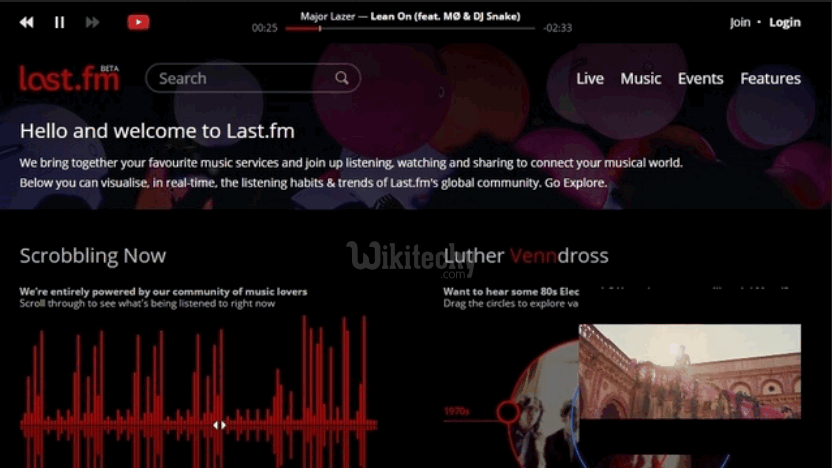The height and width of the screenshot is (468, 832).
Task: Skip forward to the next track
Action: point(92,22)
